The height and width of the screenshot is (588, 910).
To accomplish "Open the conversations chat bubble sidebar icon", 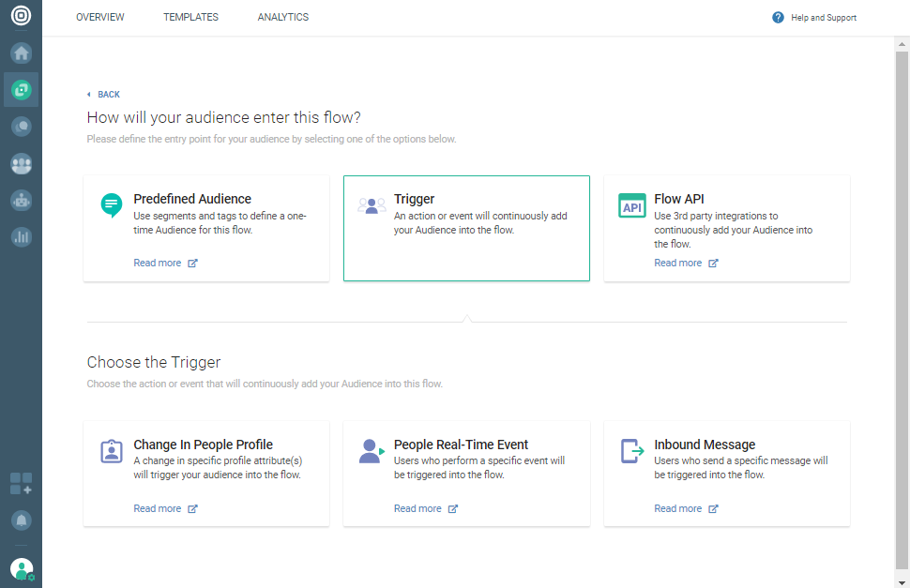I will pyautogui.click(x=21, y=127).
